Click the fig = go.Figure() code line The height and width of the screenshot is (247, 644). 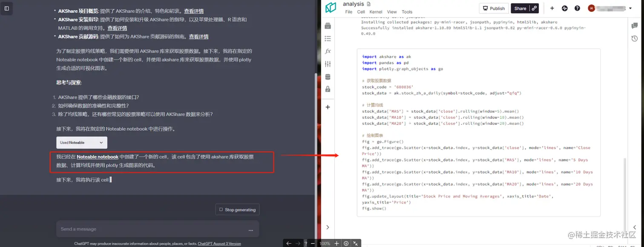382,142
